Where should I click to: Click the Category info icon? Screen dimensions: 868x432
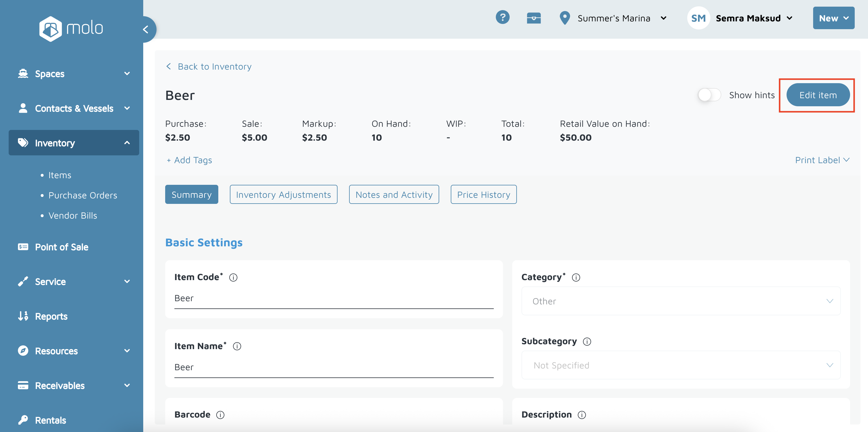(576, 277)
